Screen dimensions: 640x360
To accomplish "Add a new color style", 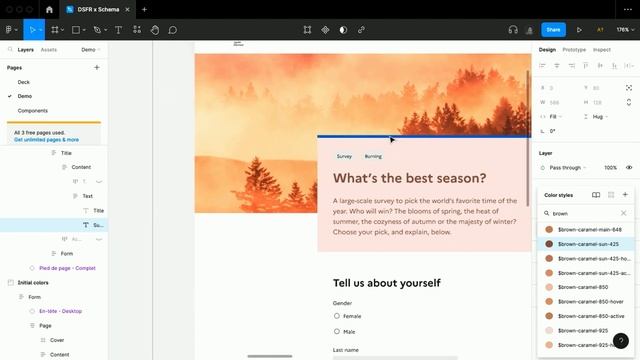I will click(625, 195).
